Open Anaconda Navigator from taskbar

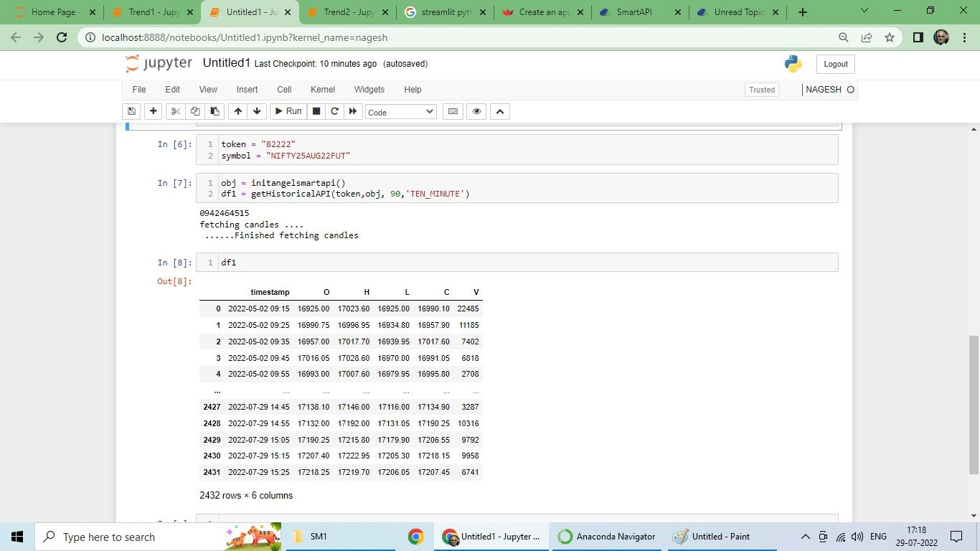(608, 537)
